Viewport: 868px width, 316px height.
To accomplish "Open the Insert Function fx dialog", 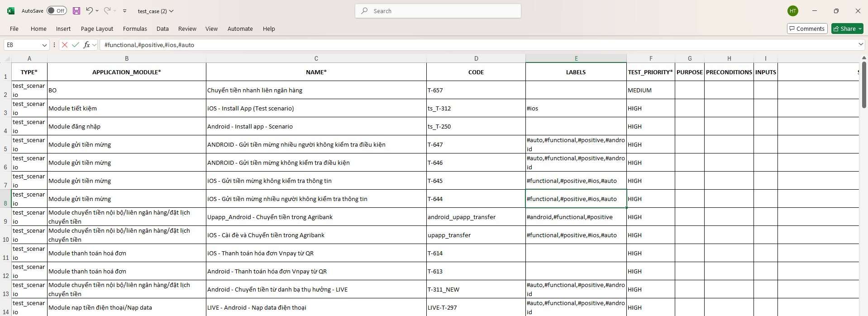I will [x=86, y=45].
